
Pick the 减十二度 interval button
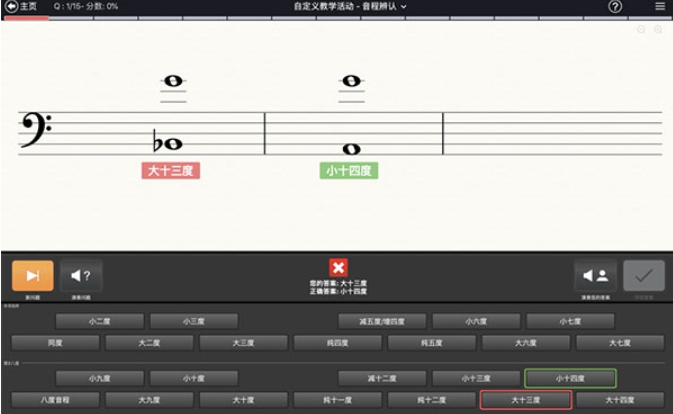click(x=382, y=378)
